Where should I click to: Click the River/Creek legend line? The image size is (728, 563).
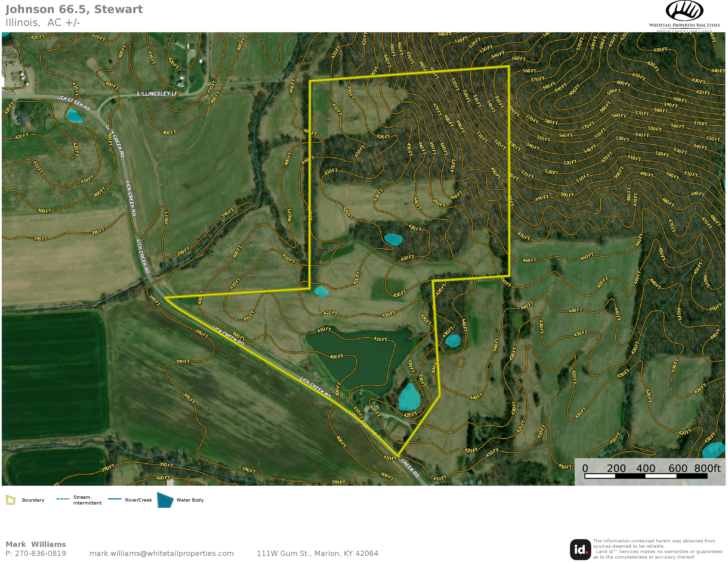114,499
